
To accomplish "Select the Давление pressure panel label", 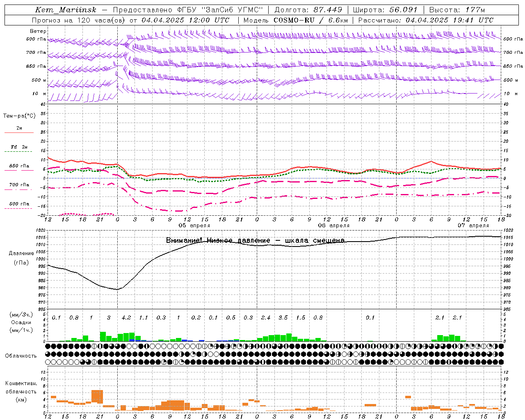I will 21,253.
